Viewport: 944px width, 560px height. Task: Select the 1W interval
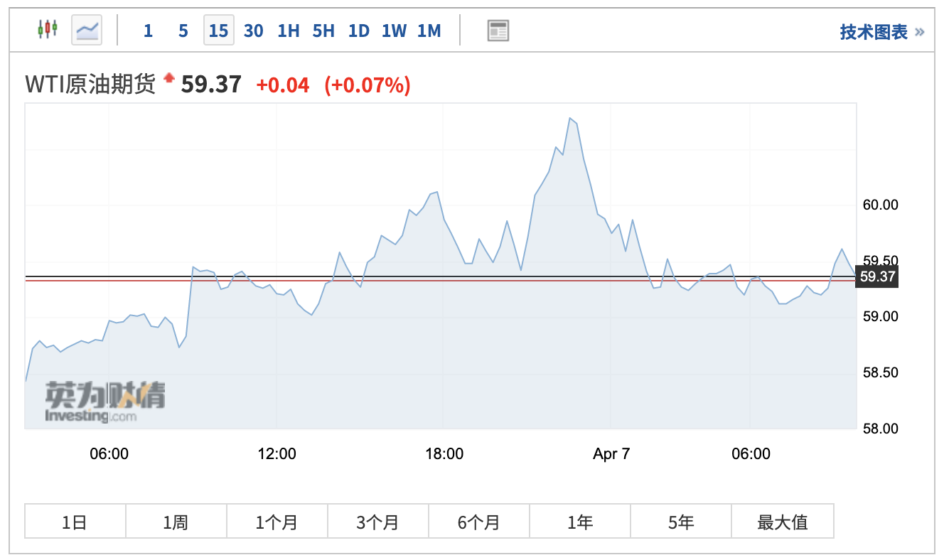pyautogui.click(x=394, y=31)
